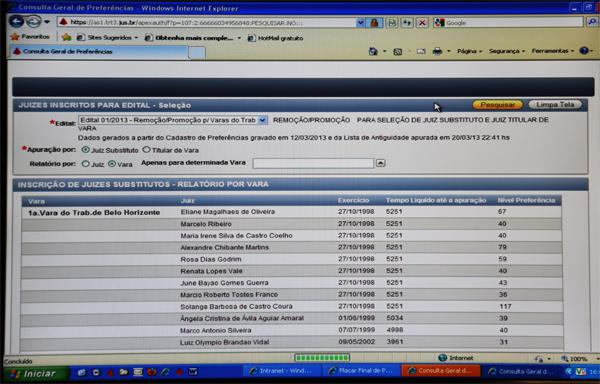Click the Home page icon

pyautogui.click(x=373, y=51)
